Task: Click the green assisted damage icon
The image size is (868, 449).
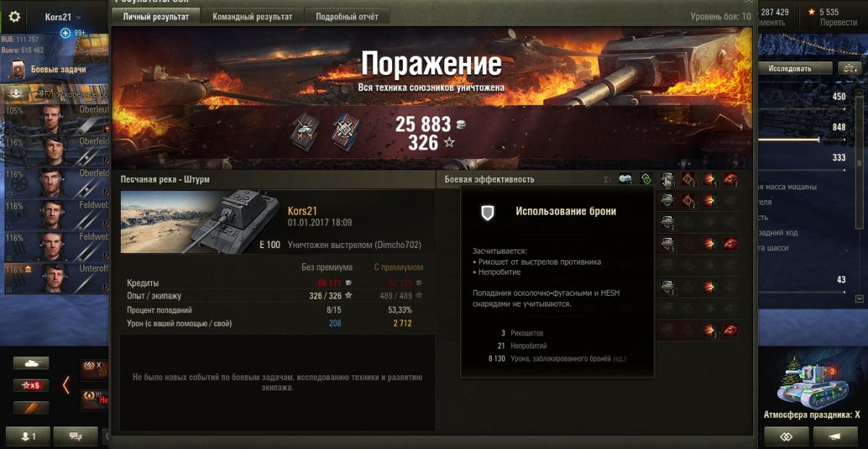Action: point(646,179)
